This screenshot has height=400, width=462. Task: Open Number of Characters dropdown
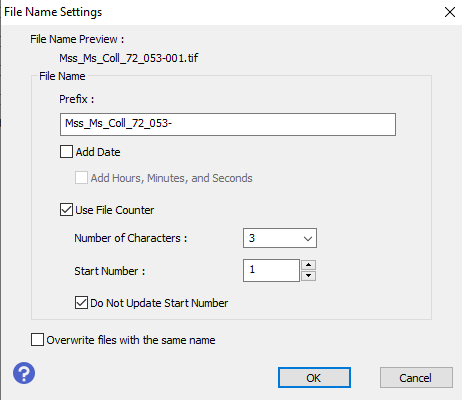click(x=280, y=238)
